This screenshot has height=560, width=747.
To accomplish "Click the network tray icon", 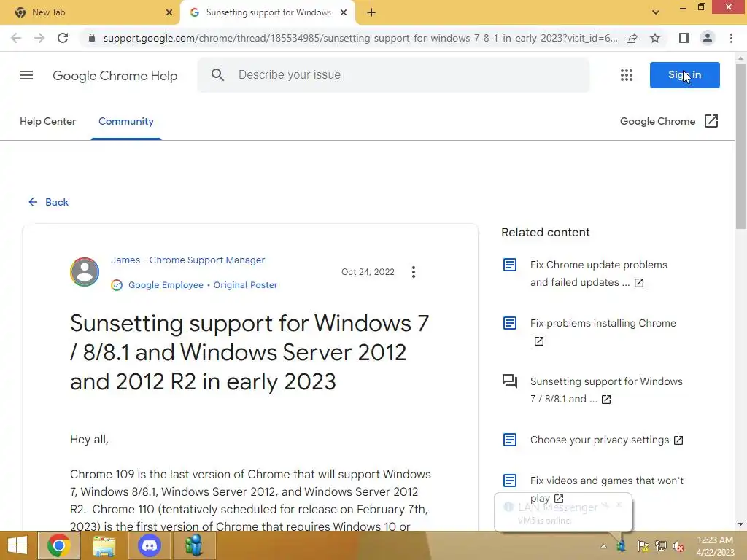I will click(661, 546).
